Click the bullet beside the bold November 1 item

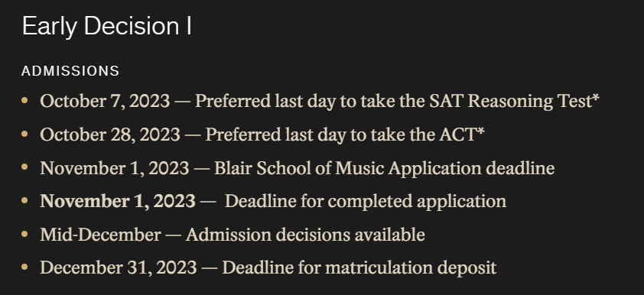coord(24,201)
